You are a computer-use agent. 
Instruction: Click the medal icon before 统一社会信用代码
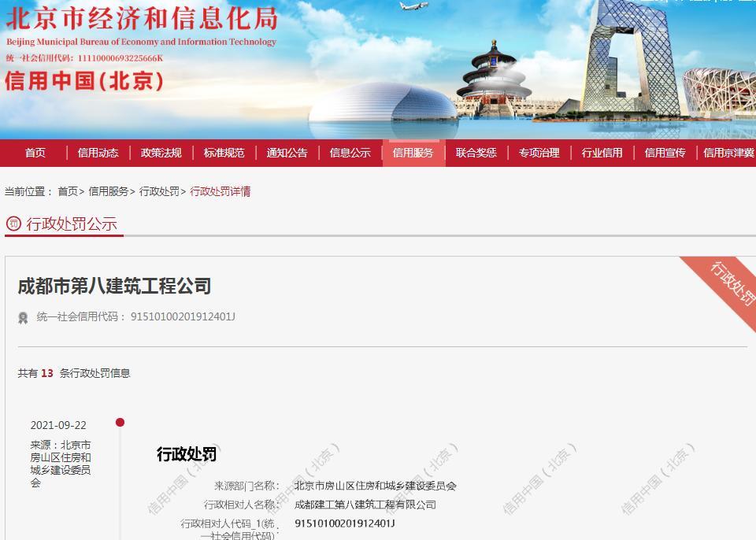[x=24, y=318]
